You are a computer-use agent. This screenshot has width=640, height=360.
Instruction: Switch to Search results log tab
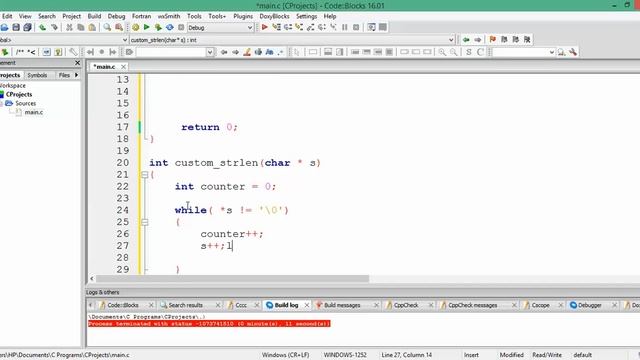(x=186, y=305)
